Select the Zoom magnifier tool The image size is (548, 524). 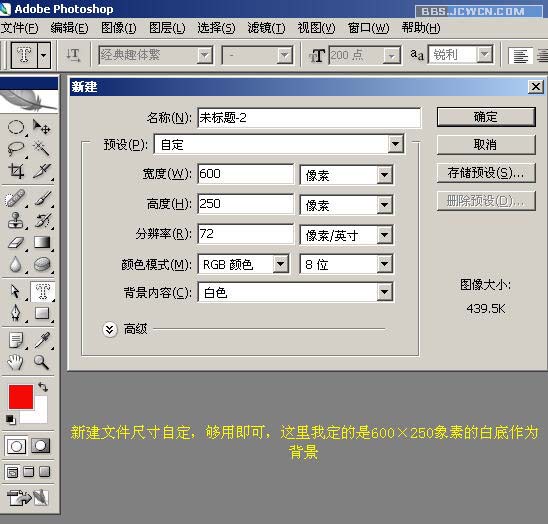(42, 362)
